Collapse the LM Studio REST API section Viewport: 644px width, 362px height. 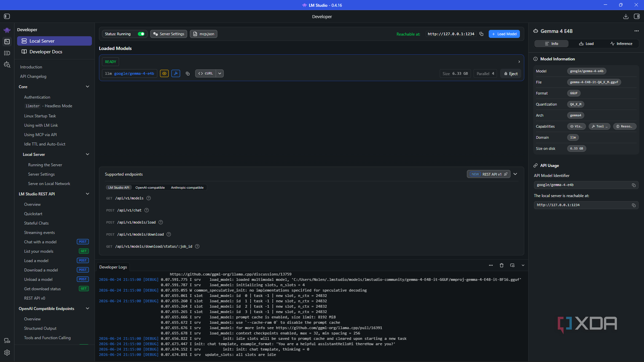88,194
